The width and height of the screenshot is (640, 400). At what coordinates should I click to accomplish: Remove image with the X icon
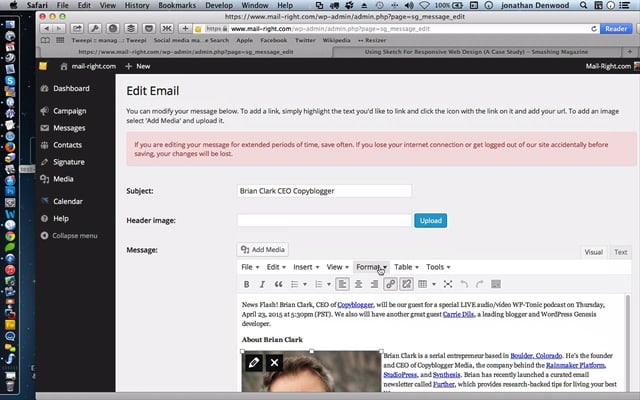[x=274, y=362]
